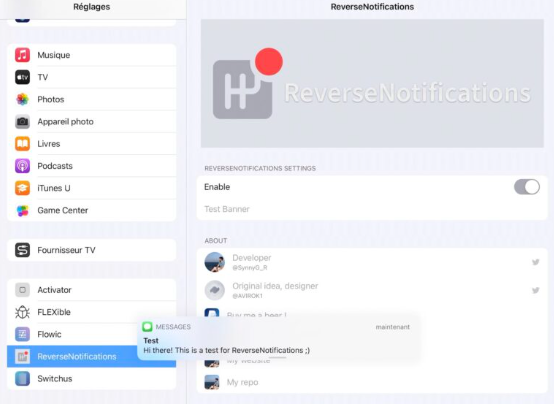
Task: Open the Activator settings entry
Action: [92, 290]
